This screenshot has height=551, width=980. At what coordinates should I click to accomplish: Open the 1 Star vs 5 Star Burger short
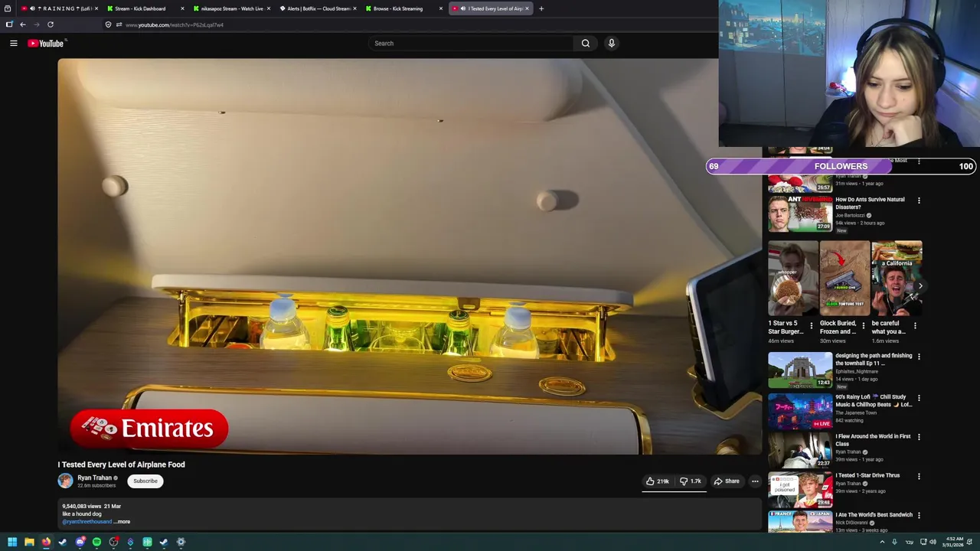pyautogui.click(x=793, y=279)
